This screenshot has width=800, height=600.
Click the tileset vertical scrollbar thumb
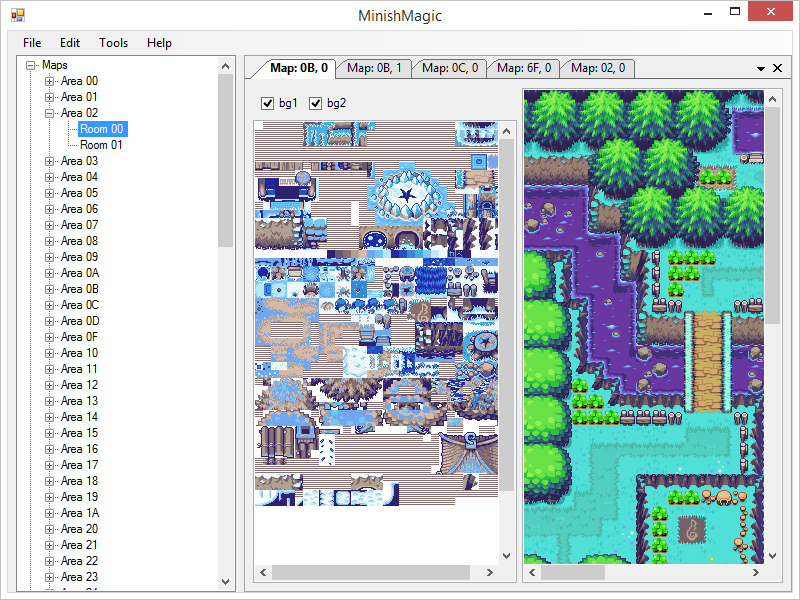click(x=506, y=315)
